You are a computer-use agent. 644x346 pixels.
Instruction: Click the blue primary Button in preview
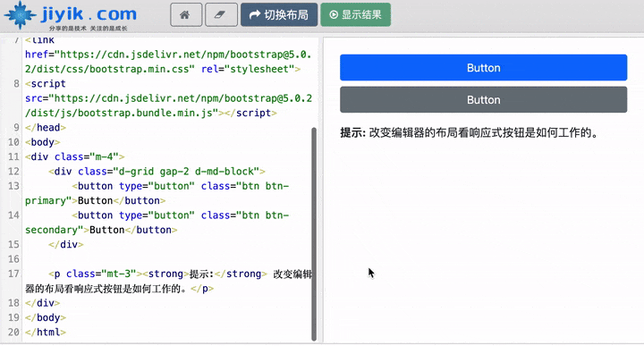coord(483,68)
